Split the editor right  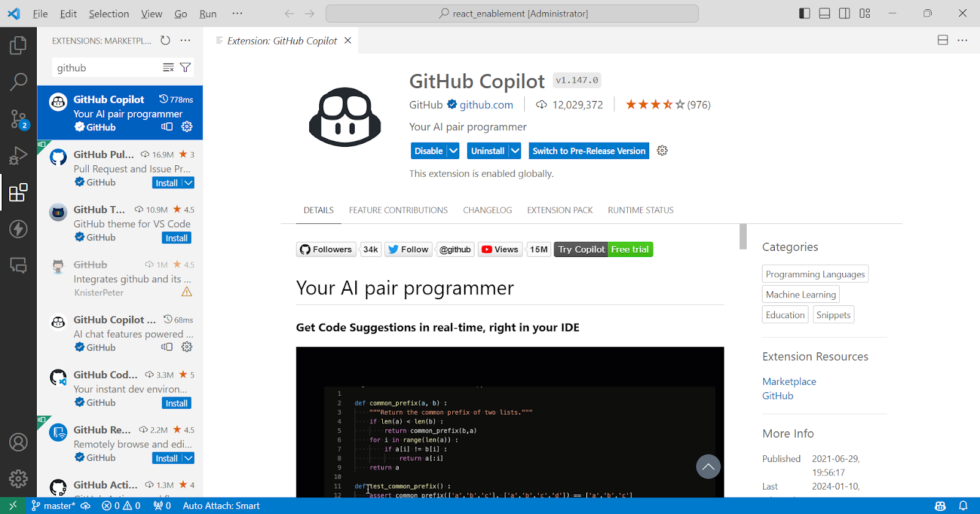(x=943, y=40)
